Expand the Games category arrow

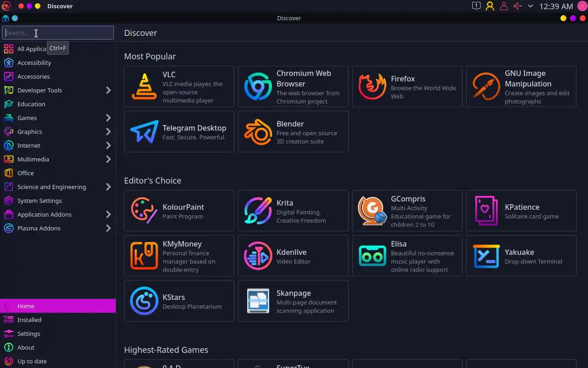[108, 118]
